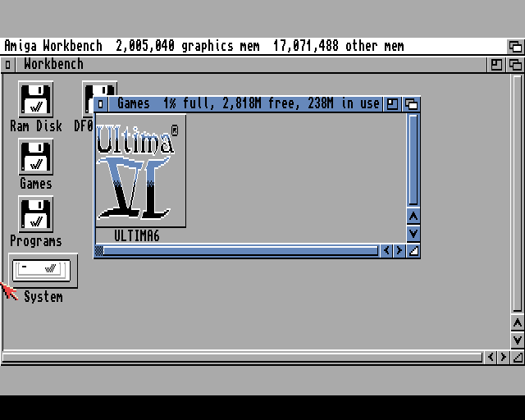Click the Games window zoom gadget
Viewport: 525px width, 420px height.
[x=394, y=104]
